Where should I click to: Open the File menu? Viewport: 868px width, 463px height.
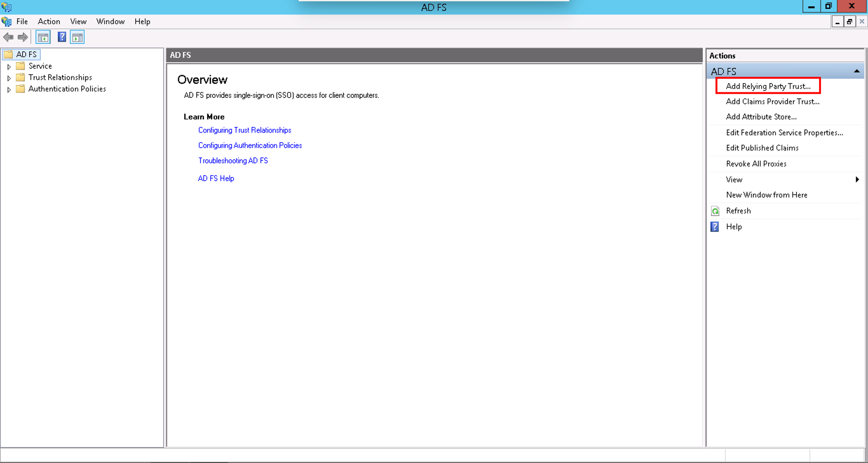point(22,21)
